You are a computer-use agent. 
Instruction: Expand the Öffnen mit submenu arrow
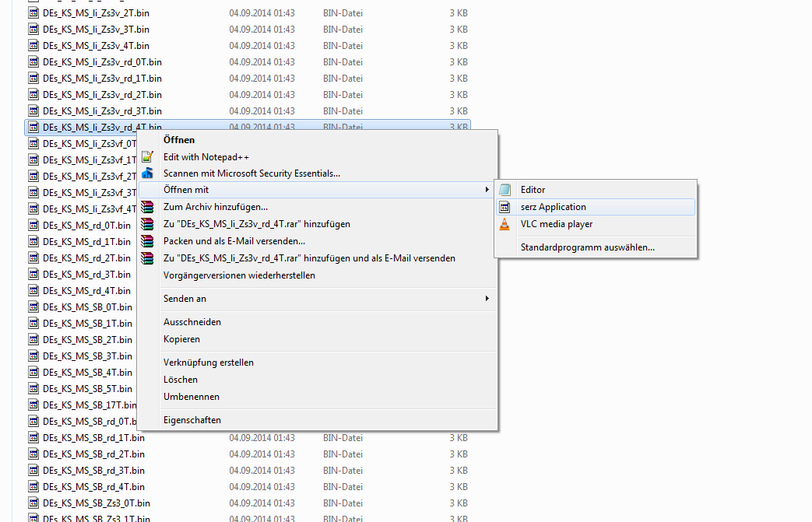(487, 190)
